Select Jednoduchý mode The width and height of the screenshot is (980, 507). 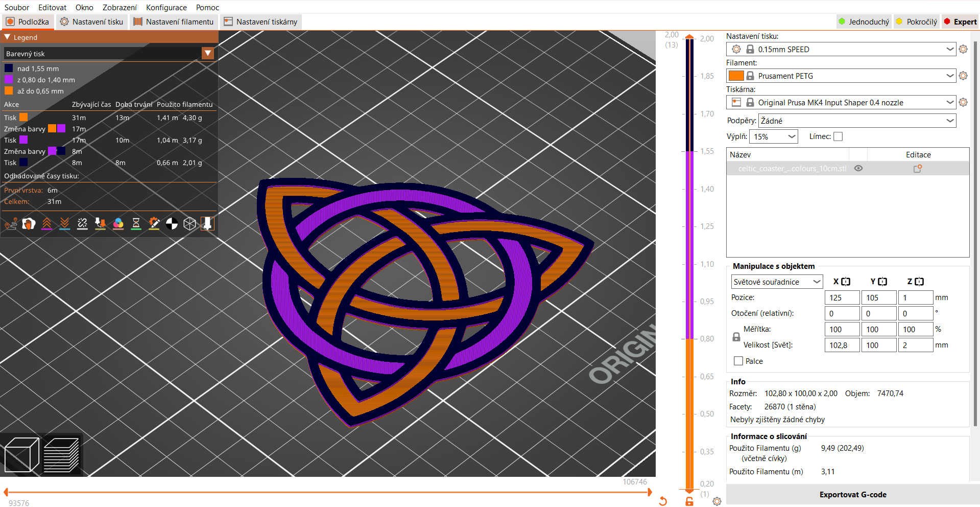(864, 21)
